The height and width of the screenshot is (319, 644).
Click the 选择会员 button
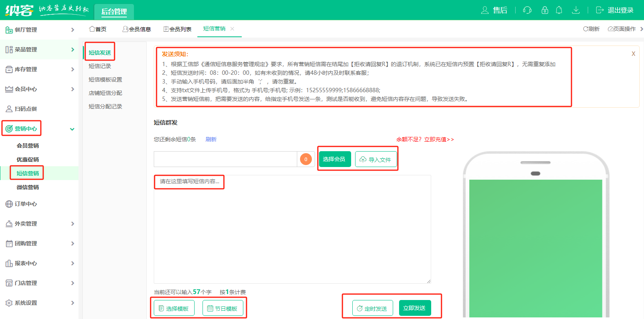335,159
